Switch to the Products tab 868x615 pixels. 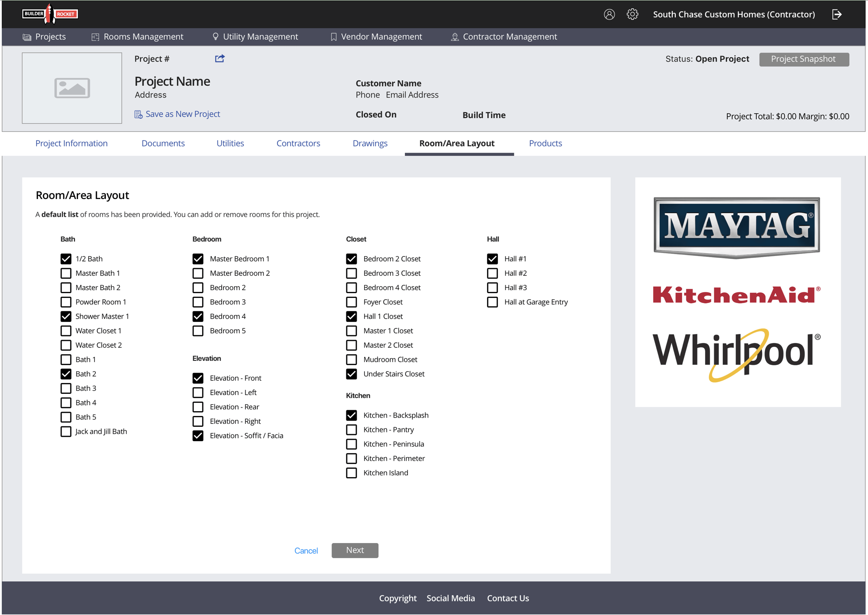click(545, 143)
